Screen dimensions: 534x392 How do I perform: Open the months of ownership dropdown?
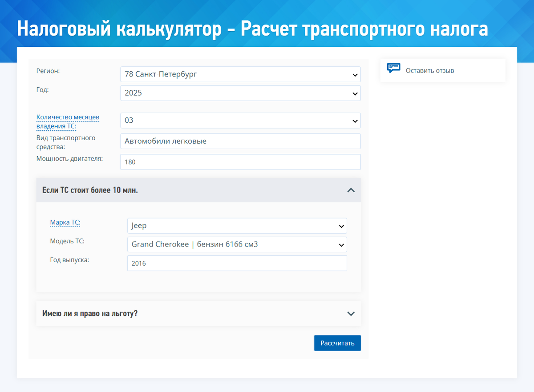pyautogui.click(x=240, y=120)
